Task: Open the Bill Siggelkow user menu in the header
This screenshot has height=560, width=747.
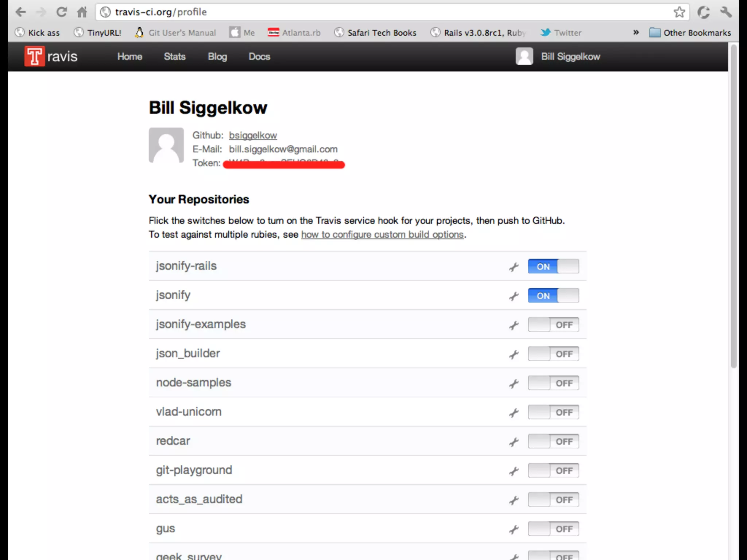Action: (570, 57)
